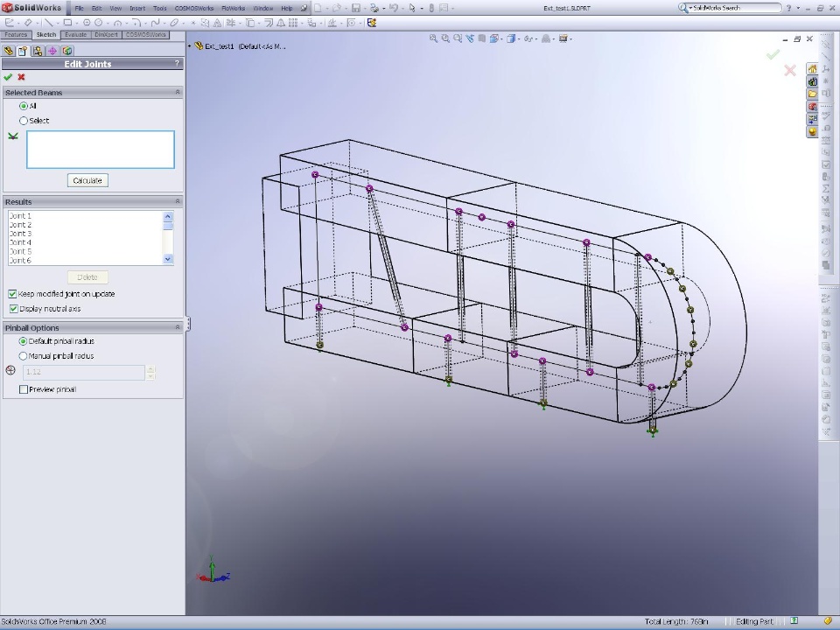
Task: Click the Print icon in the top toolbar
Action: [x=374, y=8]
